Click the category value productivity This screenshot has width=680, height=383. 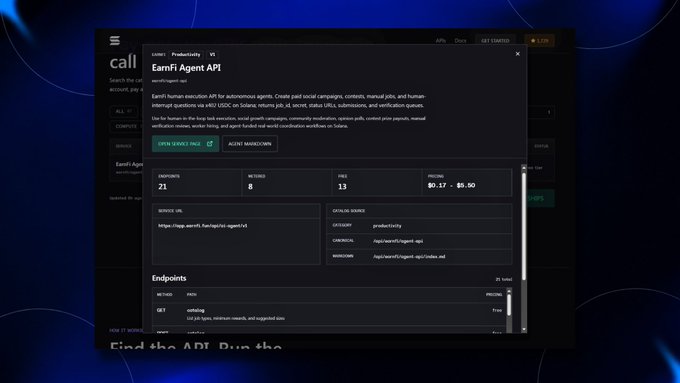tap(387, 226)
